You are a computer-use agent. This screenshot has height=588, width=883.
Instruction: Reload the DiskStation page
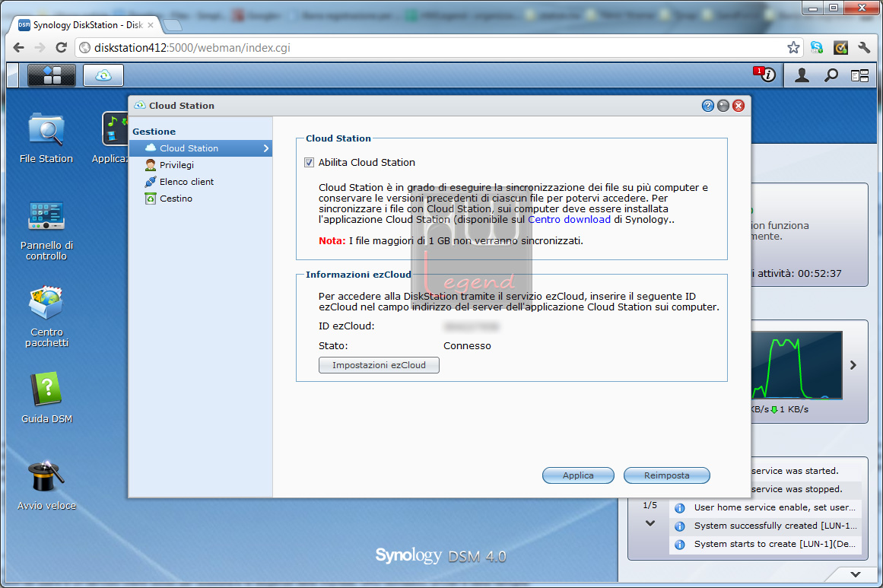click(61, 48)
